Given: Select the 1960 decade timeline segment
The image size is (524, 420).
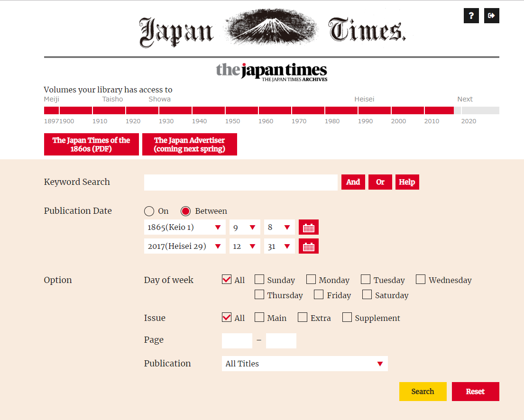Looking at the screenshot, I should coord(275,110).
